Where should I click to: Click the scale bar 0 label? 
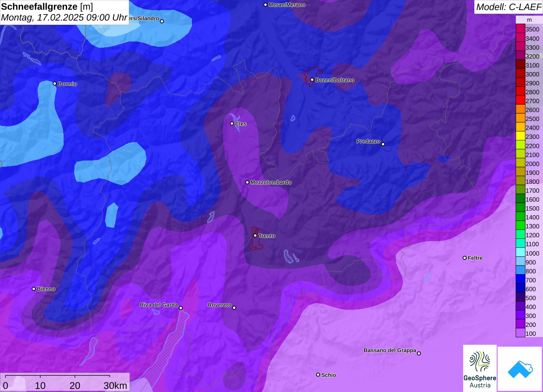tap(5, 385)
